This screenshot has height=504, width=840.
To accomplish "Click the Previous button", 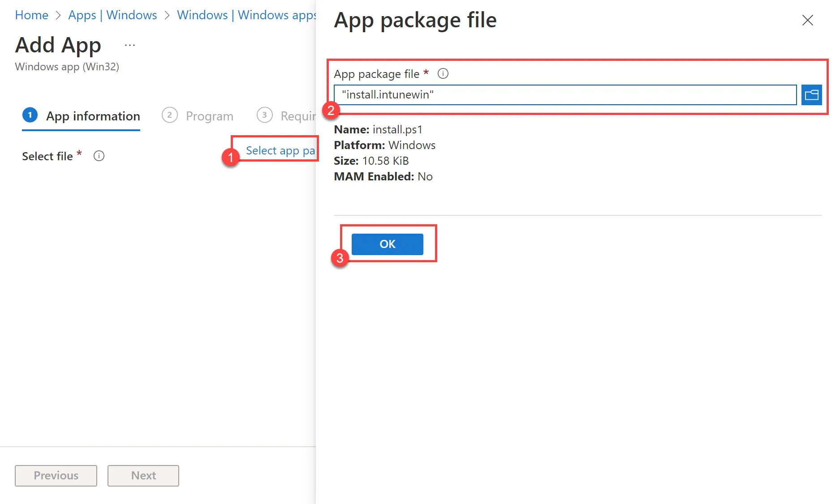I will pyautogui.click(x=56, y=475).
